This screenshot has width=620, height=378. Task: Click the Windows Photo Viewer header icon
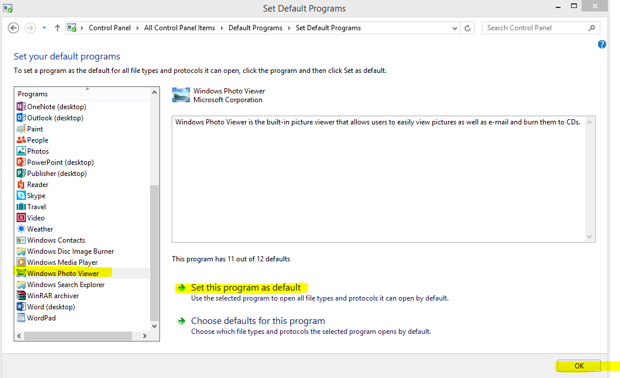point(181,95)
